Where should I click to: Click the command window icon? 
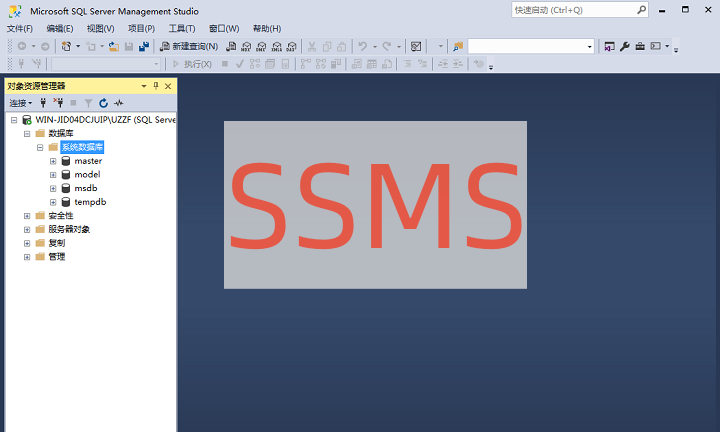pos(655,46)
